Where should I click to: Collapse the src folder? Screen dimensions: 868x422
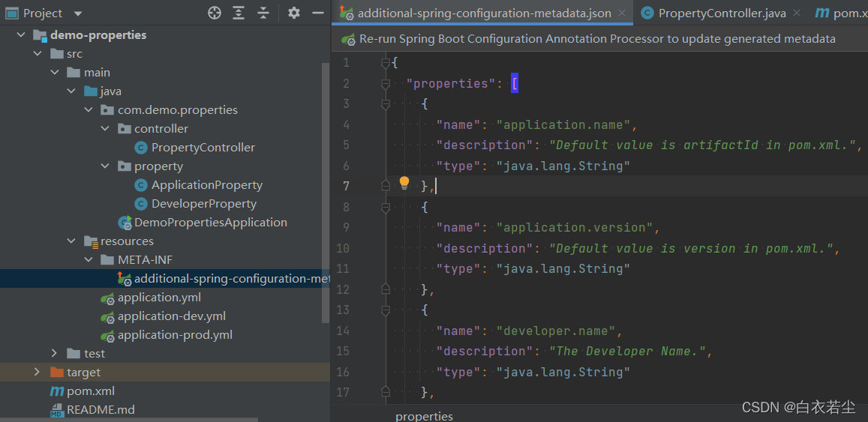tap(38, 54)
